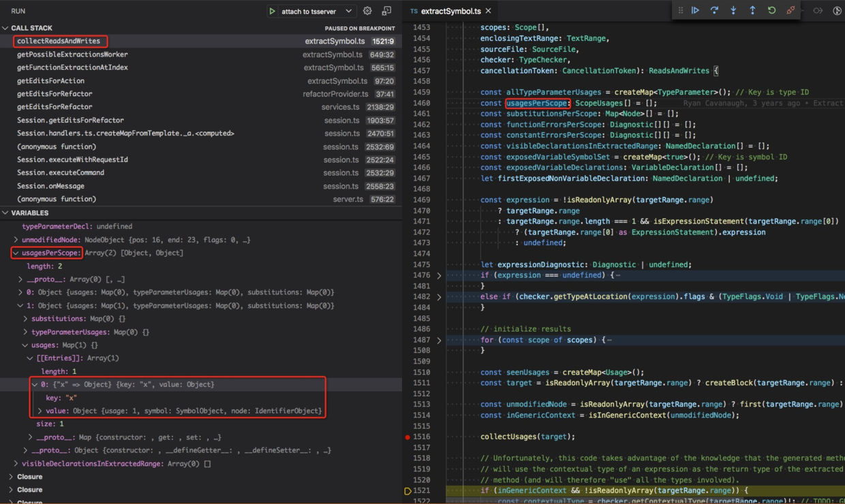The width and height of the screenshot is (845, 504).
Task: Open launch configuration via gear icon
Action: click(x=367, y=10)
